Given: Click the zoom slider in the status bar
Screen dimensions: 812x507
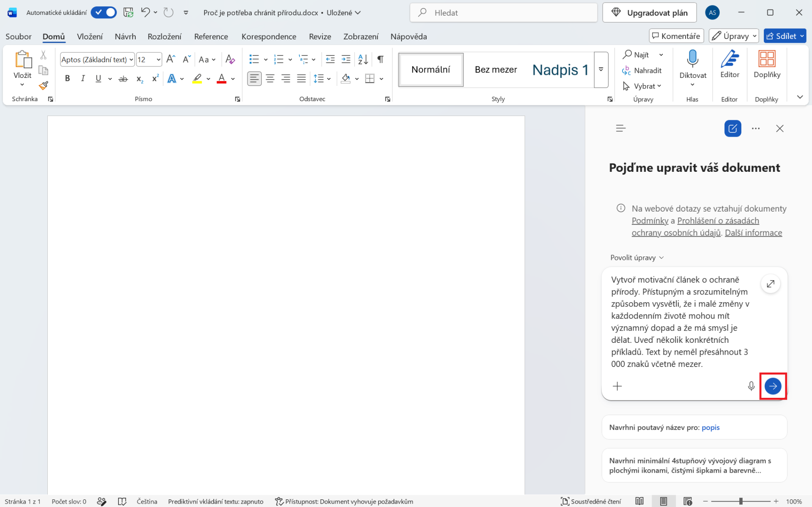Looking at the screenshot, I should coord(741,501).
